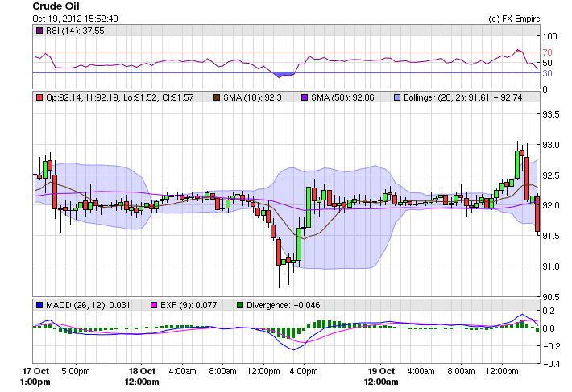Click the Divergence: -0.046 label
Viewport: 572px width, 392px height.
(284, 305)
